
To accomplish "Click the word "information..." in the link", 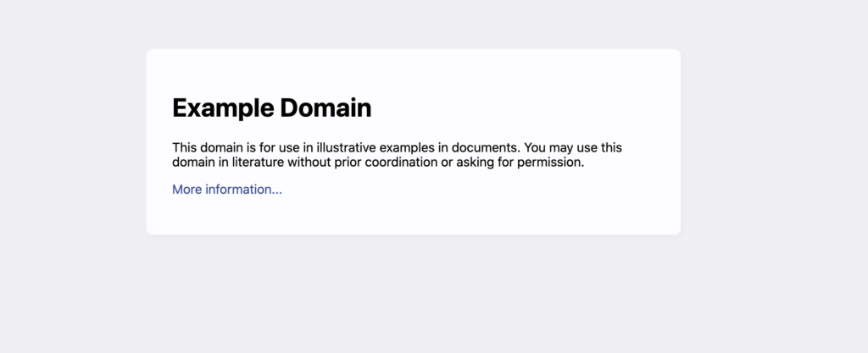I will (244, 190).
